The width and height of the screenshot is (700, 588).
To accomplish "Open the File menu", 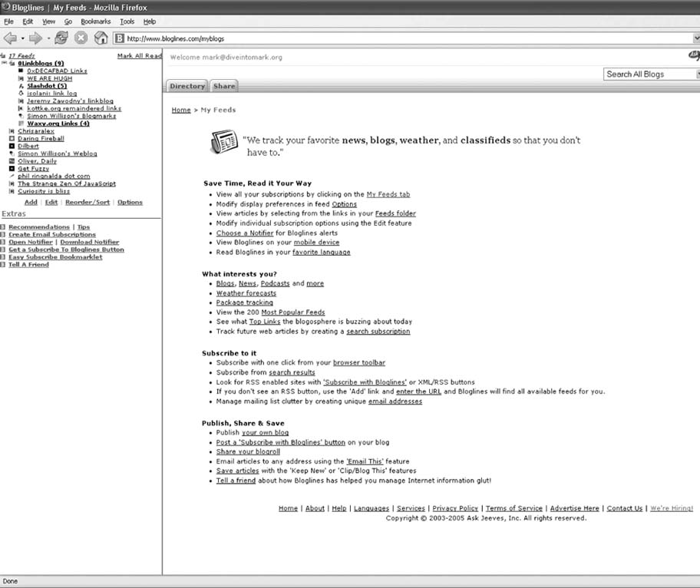I will (x=8, y=21).
